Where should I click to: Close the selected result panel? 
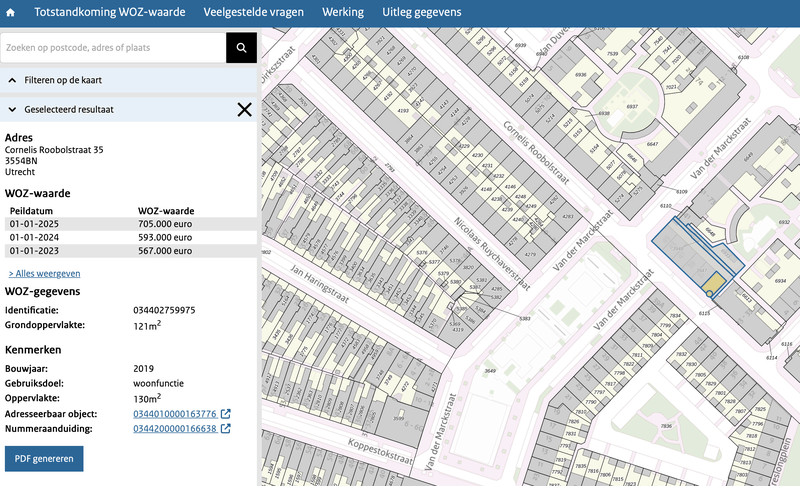click(244, 109)
